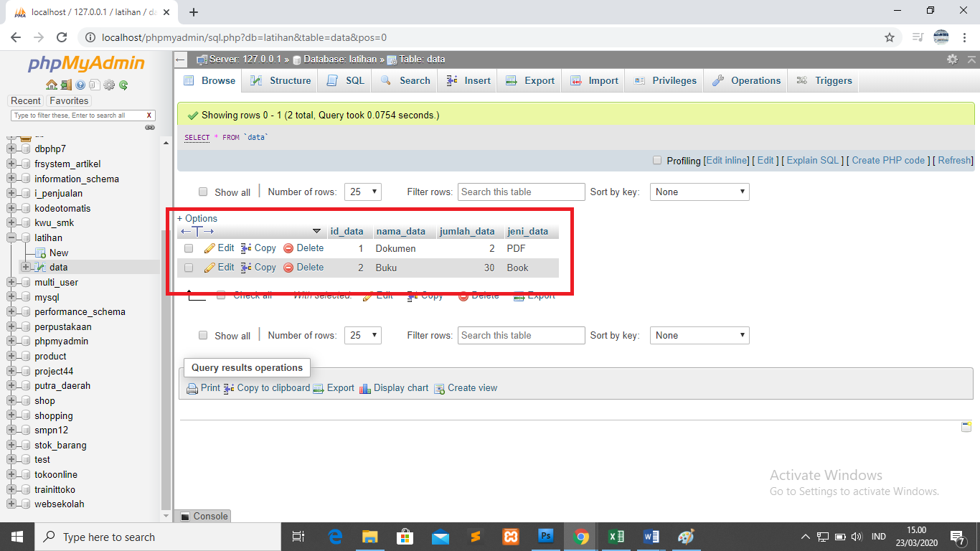
Task: Check the Show all checkbox
Action: click(203, 192)
